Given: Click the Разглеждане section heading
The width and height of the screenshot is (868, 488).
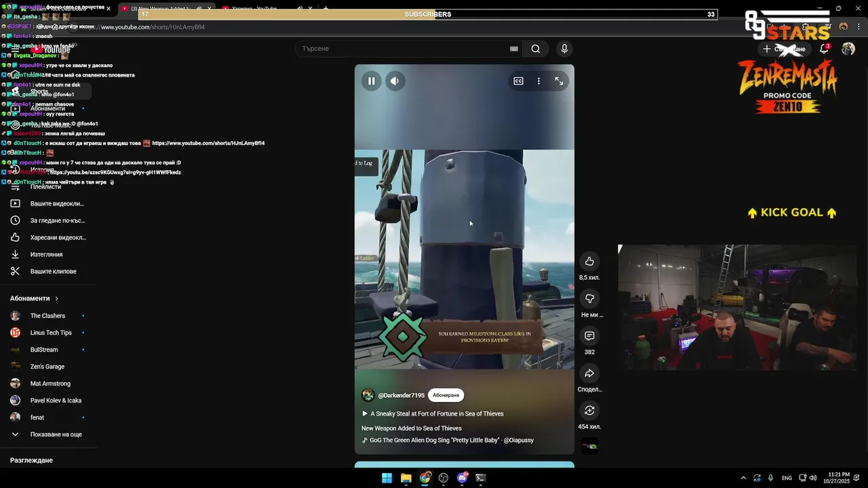Looking at the screenshot, I should [31, 460].
